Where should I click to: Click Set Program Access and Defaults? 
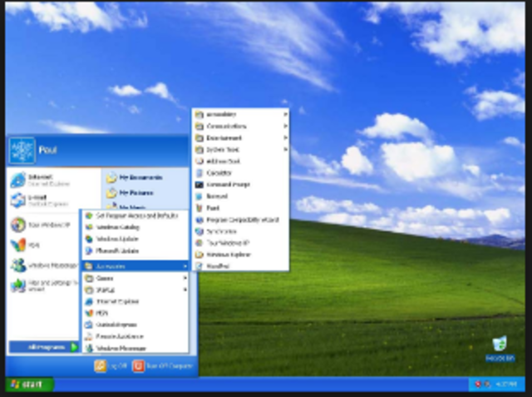[135, 216]
